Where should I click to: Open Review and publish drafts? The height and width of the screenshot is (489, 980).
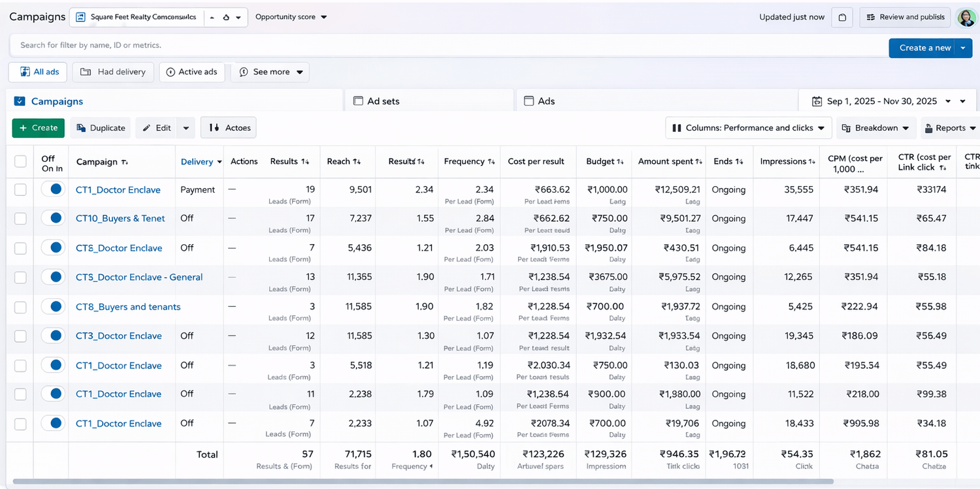coord(905,18)
